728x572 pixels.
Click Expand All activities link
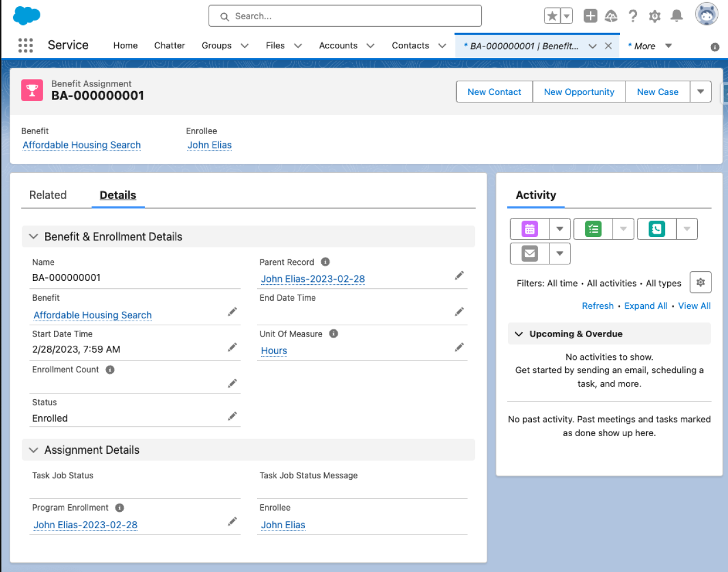click(x=646, y=306)
